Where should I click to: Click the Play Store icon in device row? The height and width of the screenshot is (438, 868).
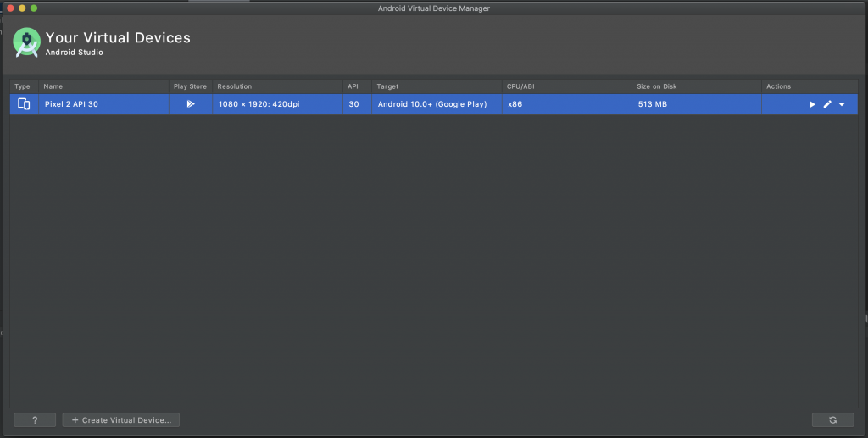pos(191,104)
